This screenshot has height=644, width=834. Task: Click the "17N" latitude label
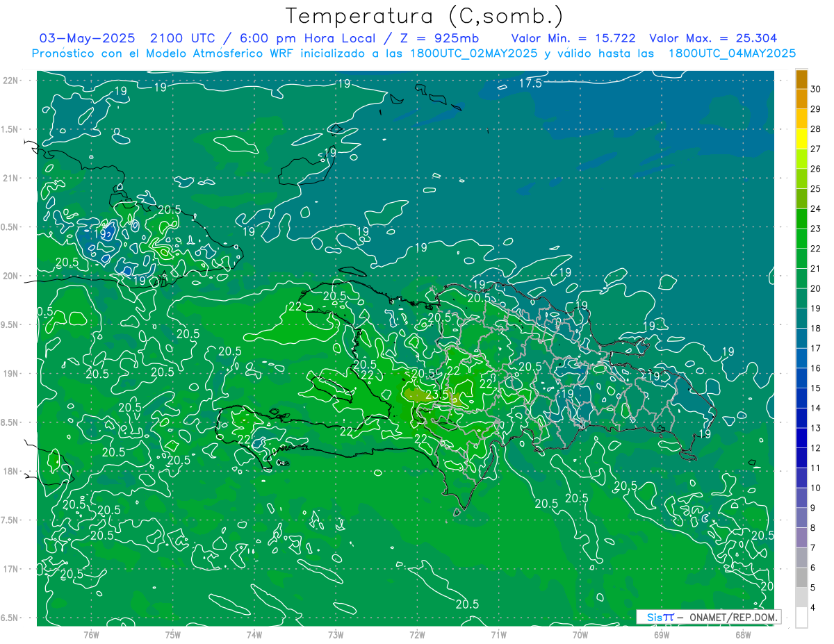11,569
